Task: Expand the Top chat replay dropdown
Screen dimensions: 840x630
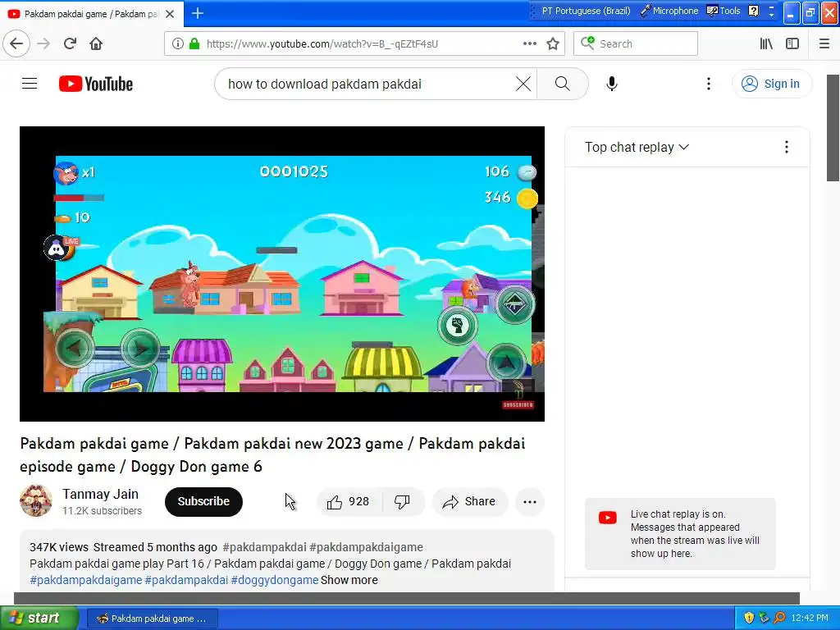Action: [x=637, y=148]
